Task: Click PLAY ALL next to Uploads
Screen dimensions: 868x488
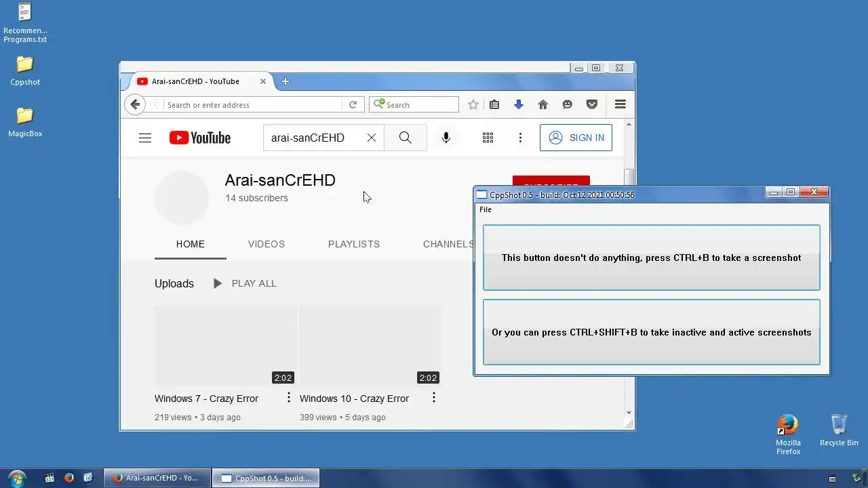Action: click(245, 283)
